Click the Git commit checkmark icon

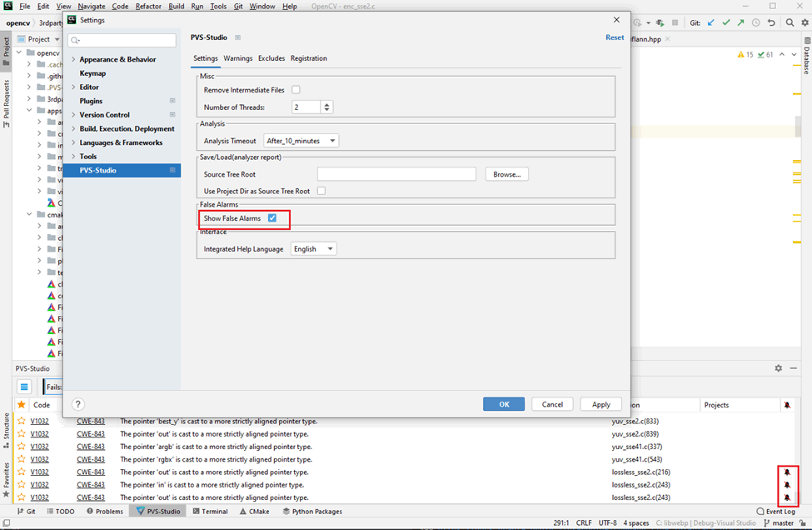click(726, 22)
